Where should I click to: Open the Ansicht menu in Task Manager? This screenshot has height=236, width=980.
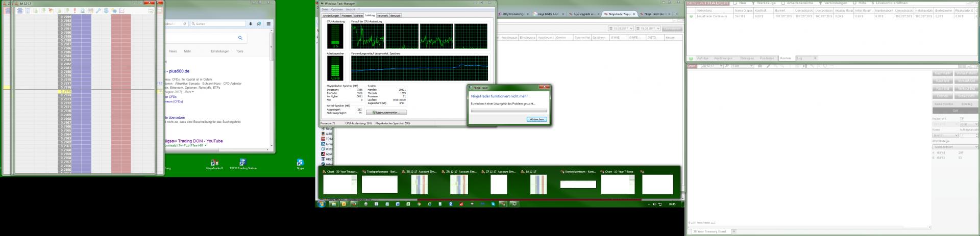click(x=350, y=9)
